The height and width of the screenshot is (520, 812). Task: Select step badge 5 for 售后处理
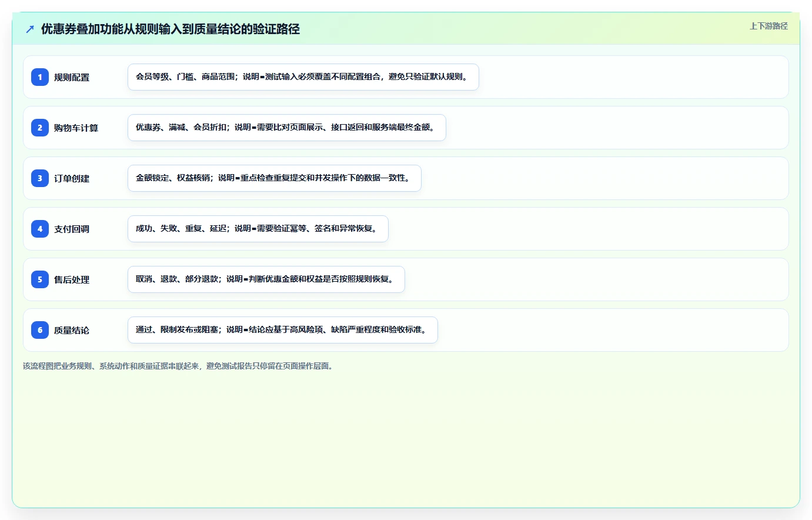tap(40, 279)
